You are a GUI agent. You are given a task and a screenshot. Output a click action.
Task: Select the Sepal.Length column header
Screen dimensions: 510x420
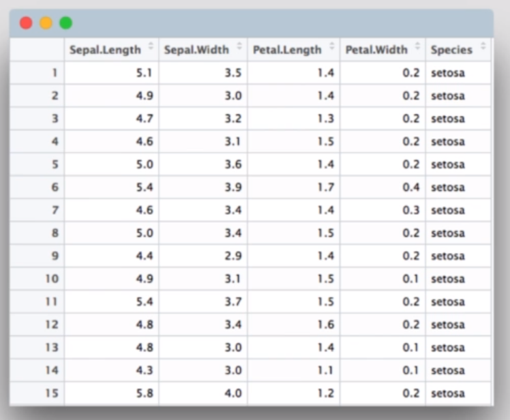tap(112, 50)
